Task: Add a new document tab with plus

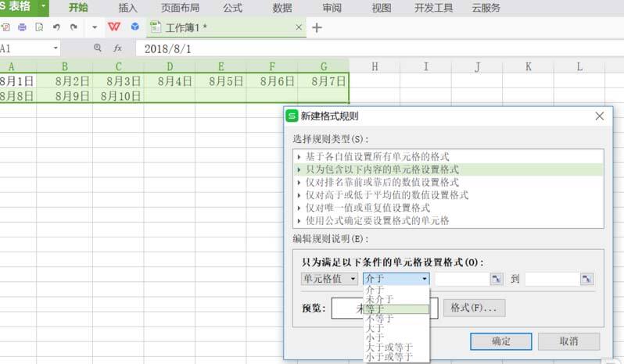Action: click(x=317, y=27)
